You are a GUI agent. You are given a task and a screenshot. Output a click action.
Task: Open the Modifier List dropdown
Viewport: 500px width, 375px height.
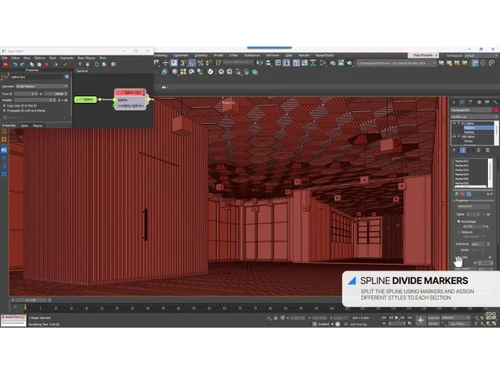tap(474, 117)
